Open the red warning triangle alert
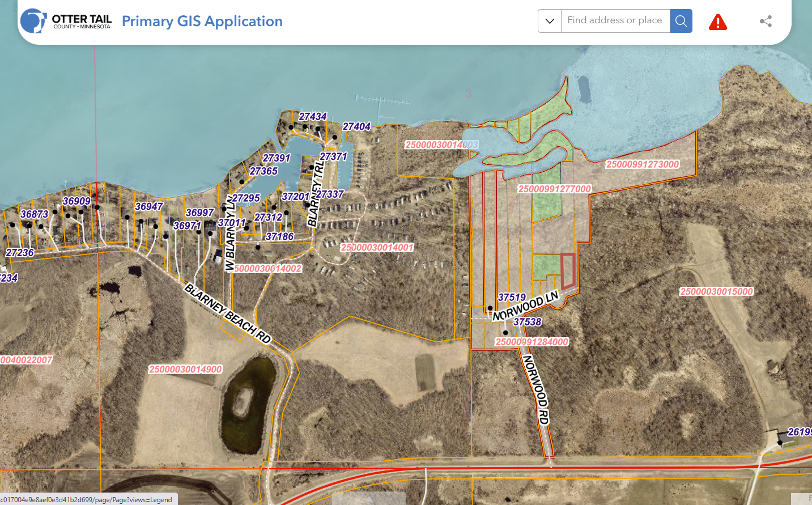Screen dimensions: 812x505 tap(717, 22)
